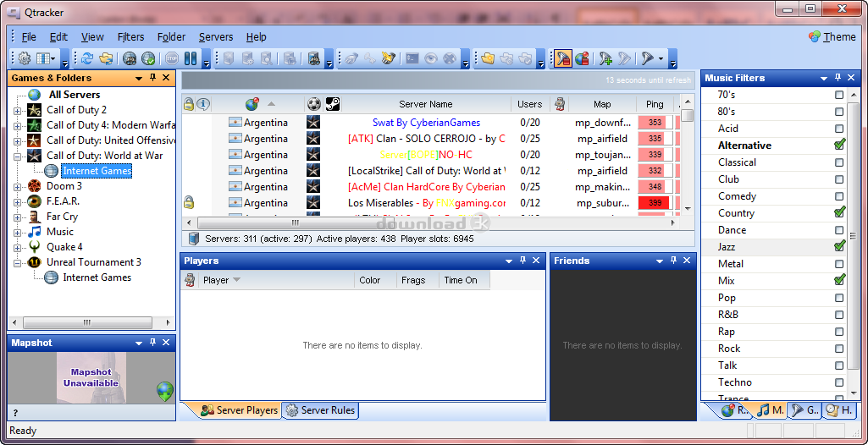Image resolution: width=868 pixels, height=445 pixels.
Task: Open the last funnel toolbar dropdown arrow
Action: click(x=661, y=58)
